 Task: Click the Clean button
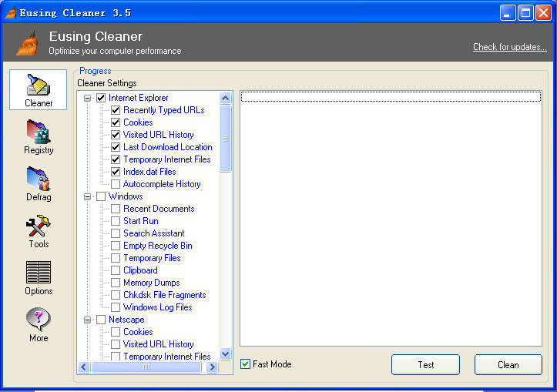point(508,364)
